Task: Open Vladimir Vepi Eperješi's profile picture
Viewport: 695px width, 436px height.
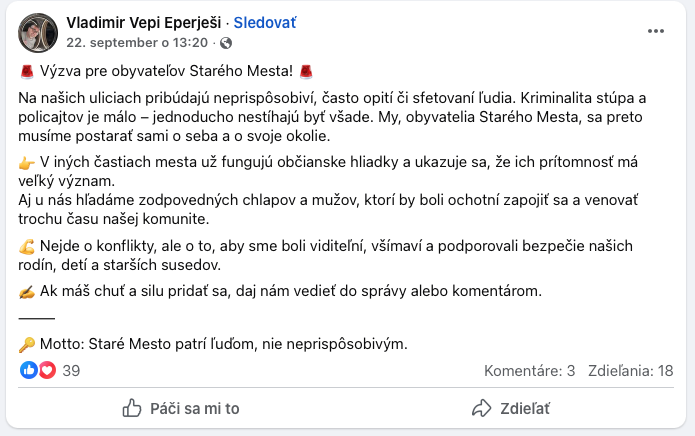Action: 37,32
